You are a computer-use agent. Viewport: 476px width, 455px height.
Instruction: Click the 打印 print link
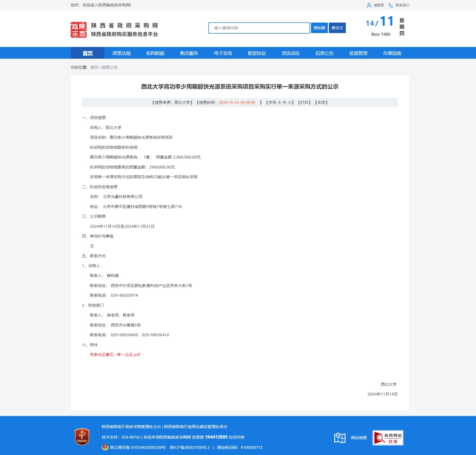pyautogui.click(x=304, y=103)
